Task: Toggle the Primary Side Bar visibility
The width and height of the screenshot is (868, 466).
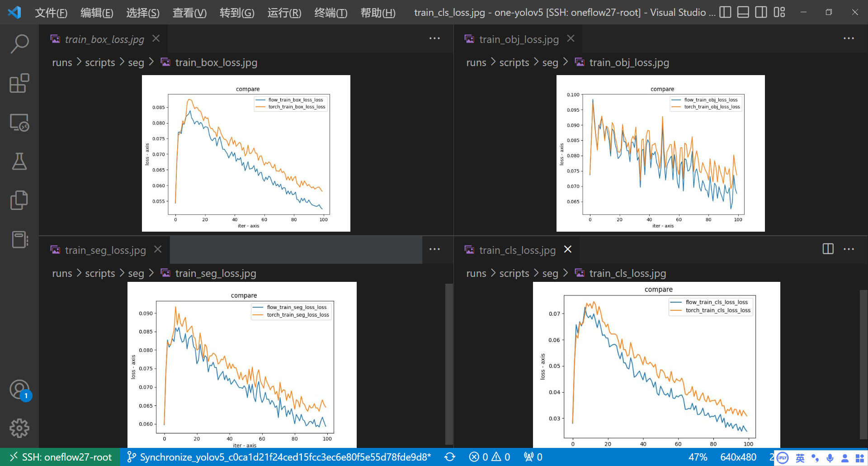Action: click(725, 12)
